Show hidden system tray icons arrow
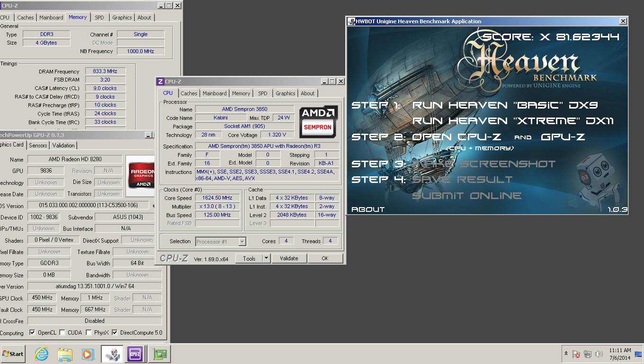Image resolution: width=644 pixels, height=364 pixels. [566, 354]
